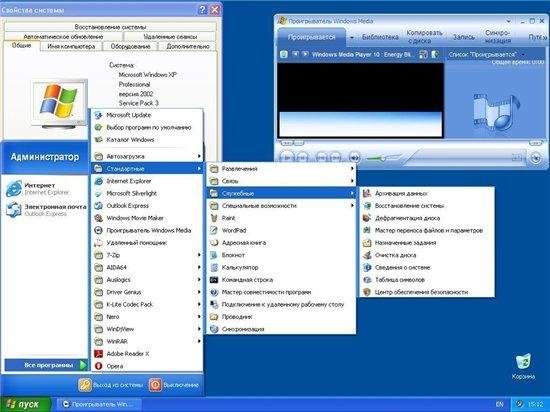Screen dimensions: 550x412
Task: Expand the K-Lite Codec Pack folder
Action: point(147,304)
